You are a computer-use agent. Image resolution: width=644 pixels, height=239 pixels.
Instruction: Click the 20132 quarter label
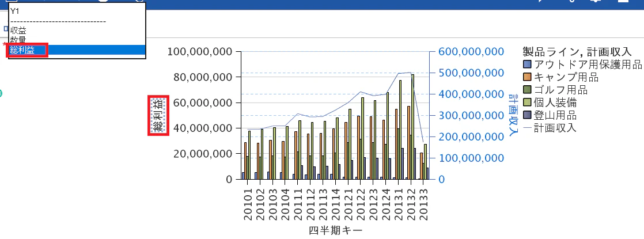[x=411, y=204]
